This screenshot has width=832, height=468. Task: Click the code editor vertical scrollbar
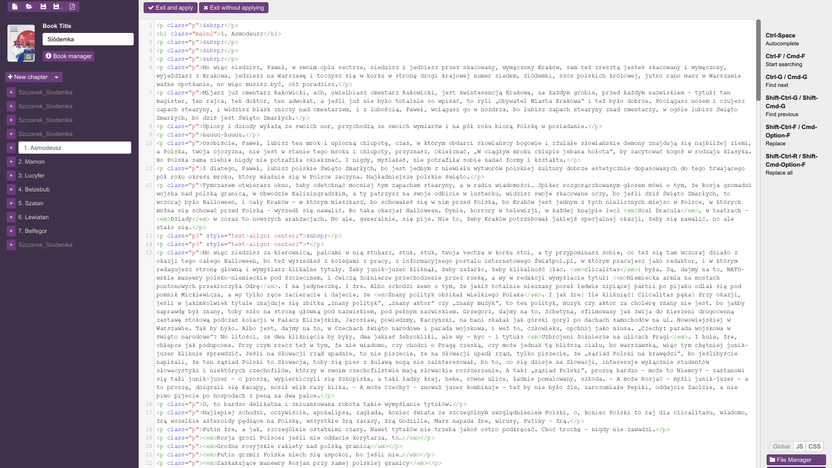[758, 59]
